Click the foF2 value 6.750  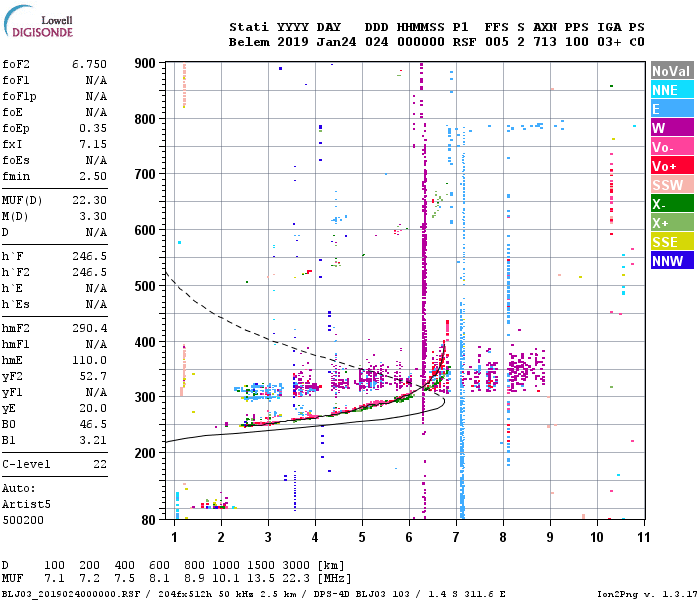tap(90, 64)
